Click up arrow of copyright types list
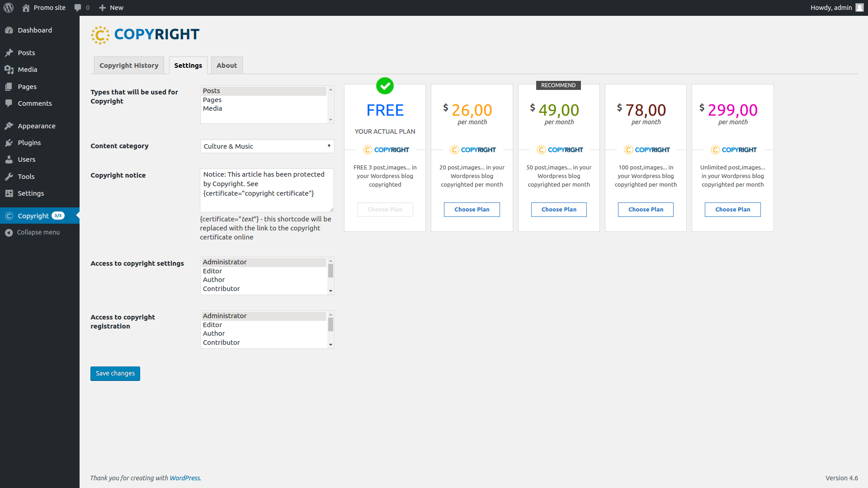The height and width of the screenshot is (488, 868). click(330, 89)
